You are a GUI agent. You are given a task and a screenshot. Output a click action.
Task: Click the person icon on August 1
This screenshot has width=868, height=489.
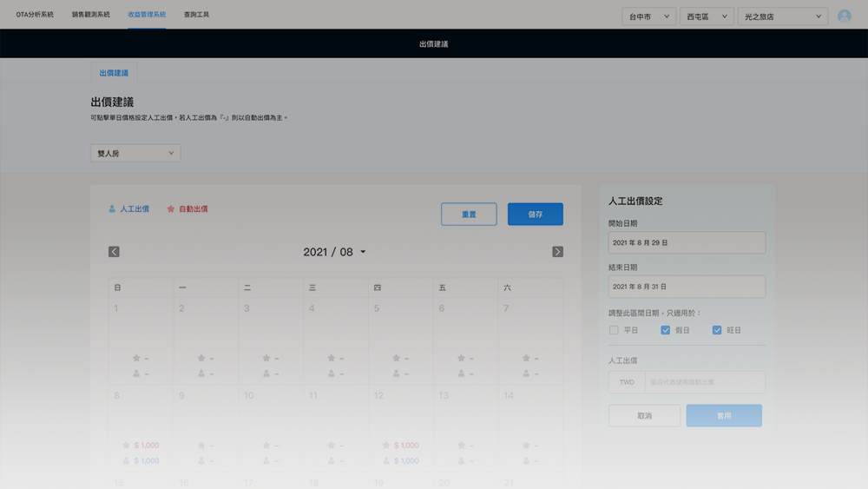(x=136, y=373)
